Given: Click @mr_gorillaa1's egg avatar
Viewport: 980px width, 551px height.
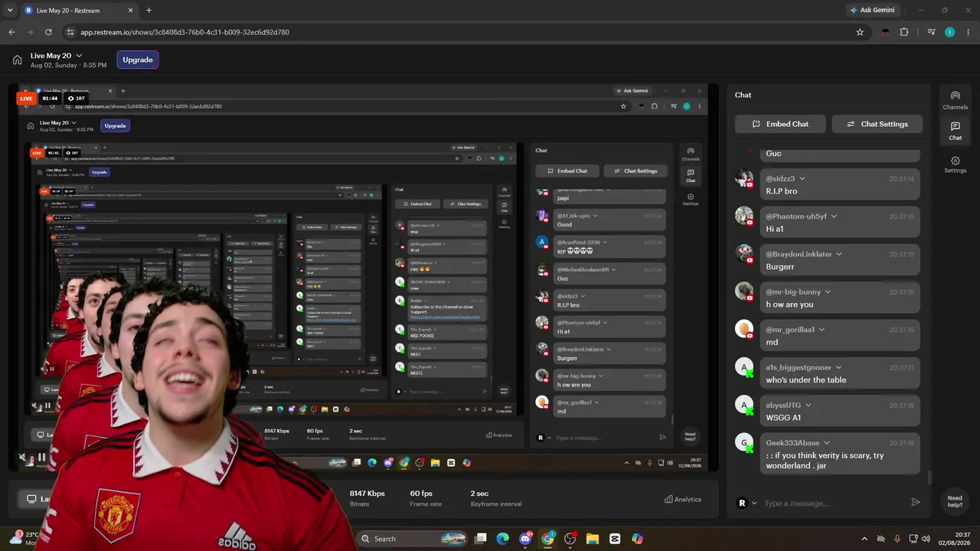Looking at the screenshot, I should coord(744,330).
